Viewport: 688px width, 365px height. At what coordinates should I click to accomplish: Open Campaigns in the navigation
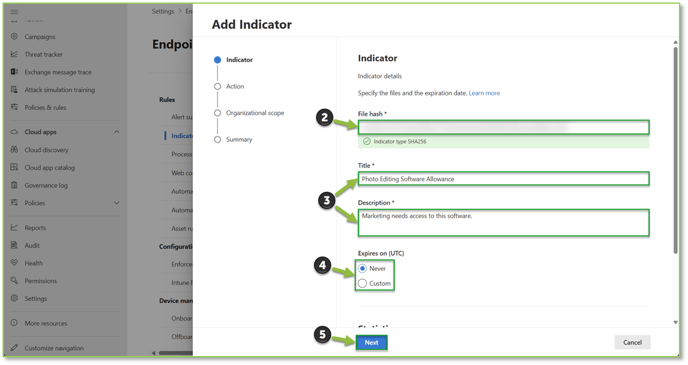(x=40, y=37)
